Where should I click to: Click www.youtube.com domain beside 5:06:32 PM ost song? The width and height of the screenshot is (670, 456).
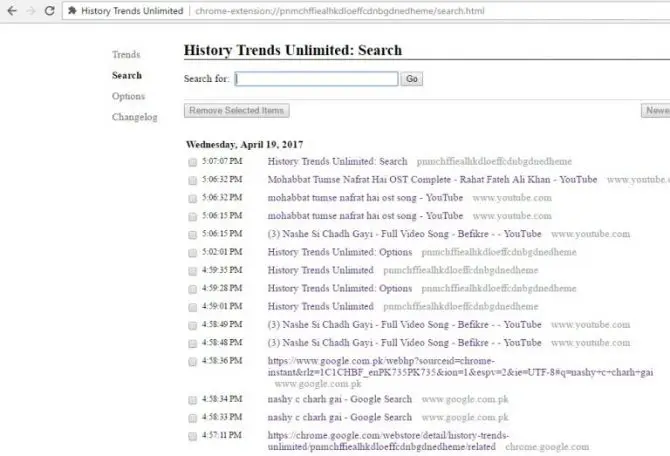coord(512,198)
